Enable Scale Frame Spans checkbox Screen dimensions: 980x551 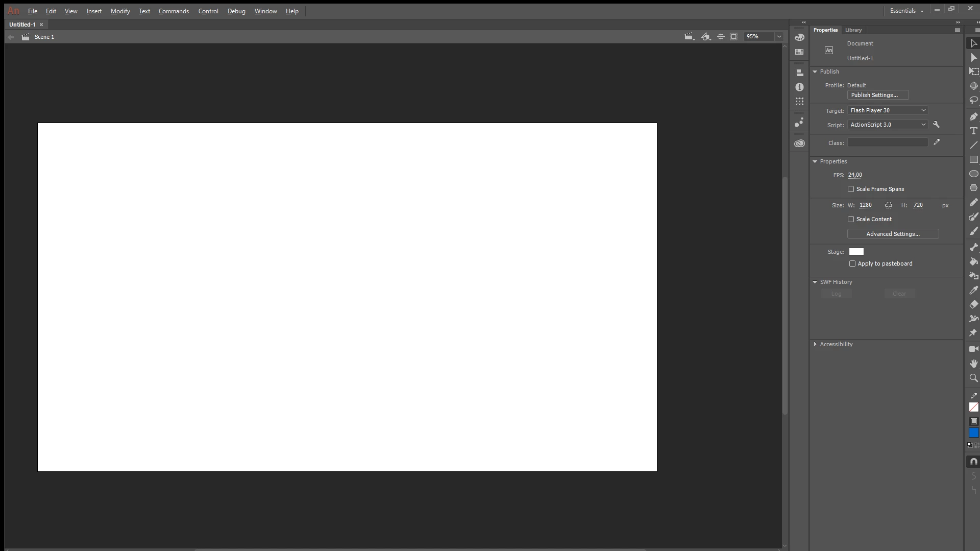[851, 189]
